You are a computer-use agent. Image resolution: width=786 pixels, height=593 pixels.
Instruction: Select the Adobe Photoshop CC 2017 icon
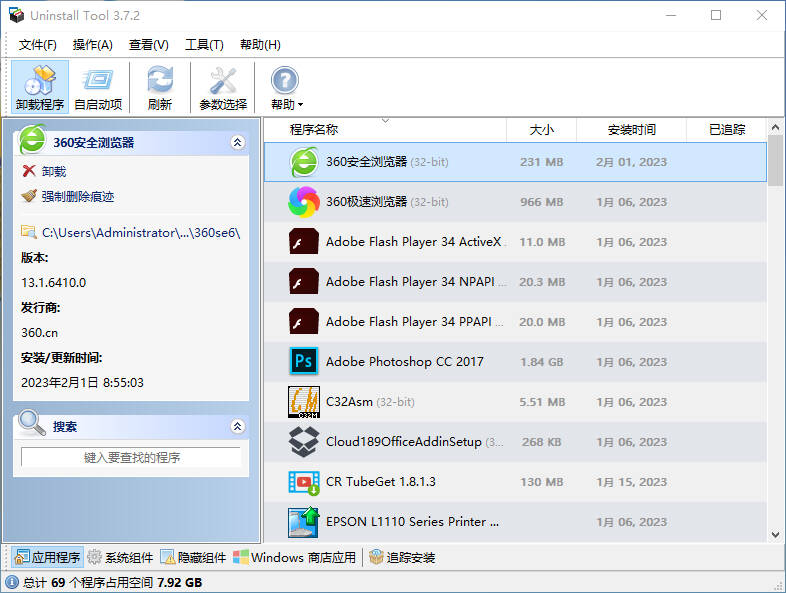tap(303, 362)
